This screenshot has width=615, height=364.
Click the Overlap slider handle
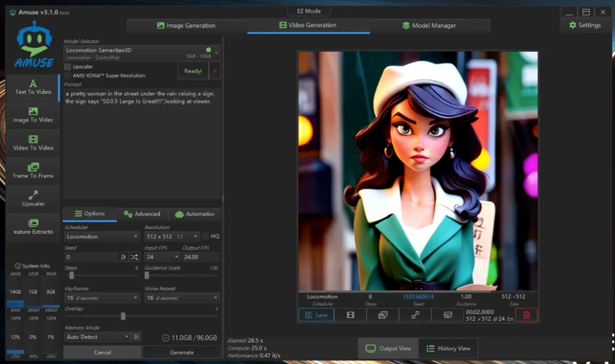(x=123, y=316)
